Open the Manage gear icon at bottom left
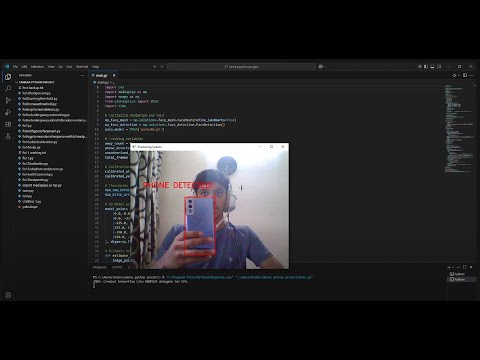The width and height of the screenshot is (480, 360). 8,295
